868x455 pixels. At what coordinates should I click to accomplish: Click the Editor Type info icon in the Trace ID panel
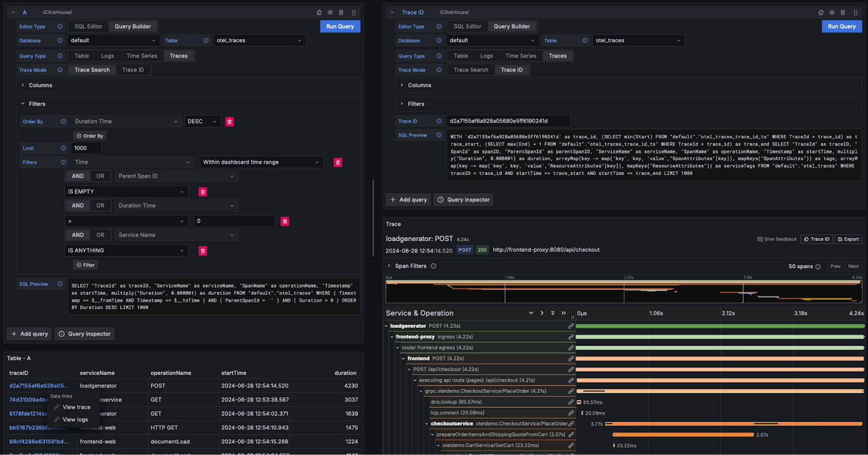(439, 27)
